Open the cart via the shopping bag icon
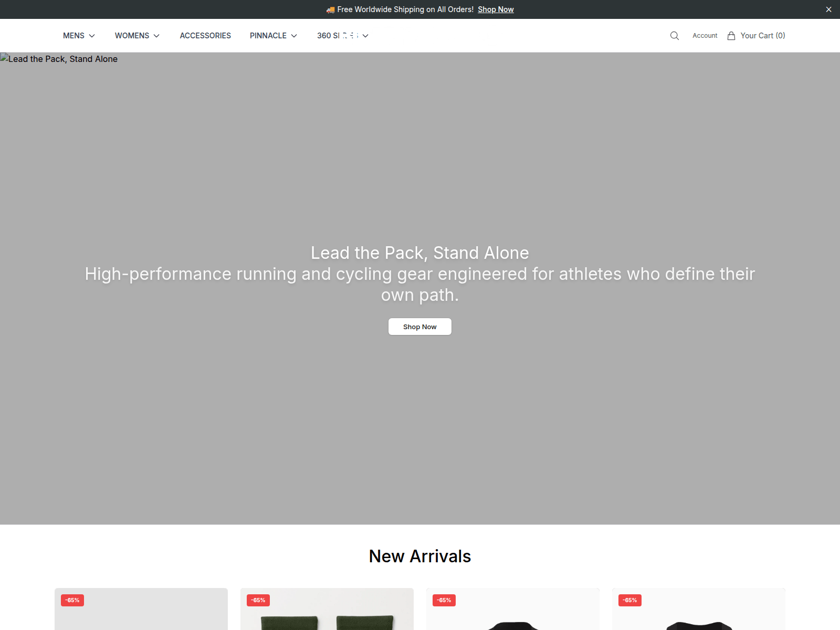Image resolution: width=840 pixels, height=630 pixels. (x=731, y=36)
